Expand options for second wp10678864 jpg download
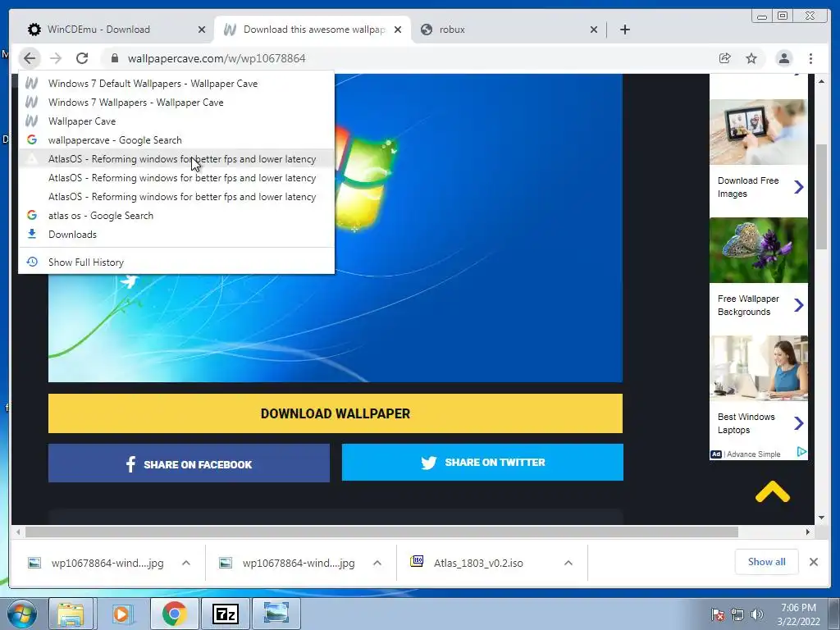Viewport: 840px width, 630px height. 377,563
